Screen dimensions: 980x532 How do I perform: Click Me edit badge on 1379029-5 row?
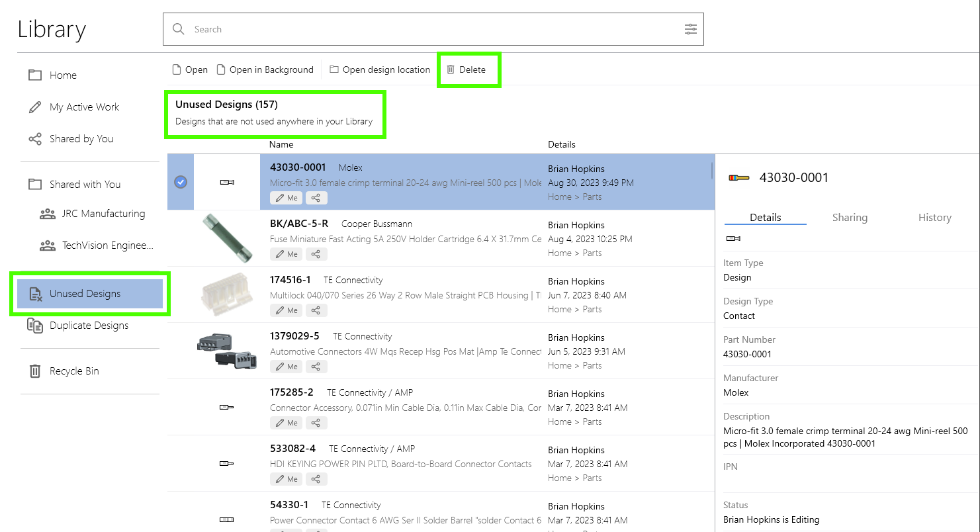(x=287, y=367)
